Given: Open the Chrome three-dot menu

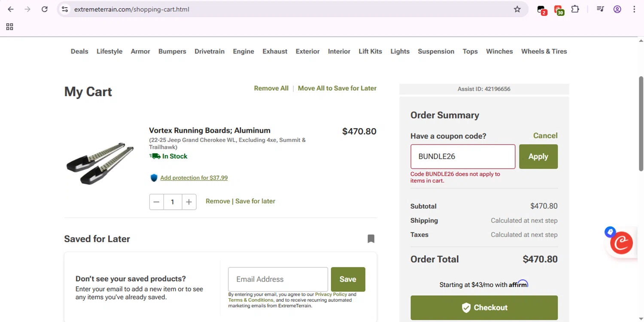Looking at the screenshot, I should point(634,9).
